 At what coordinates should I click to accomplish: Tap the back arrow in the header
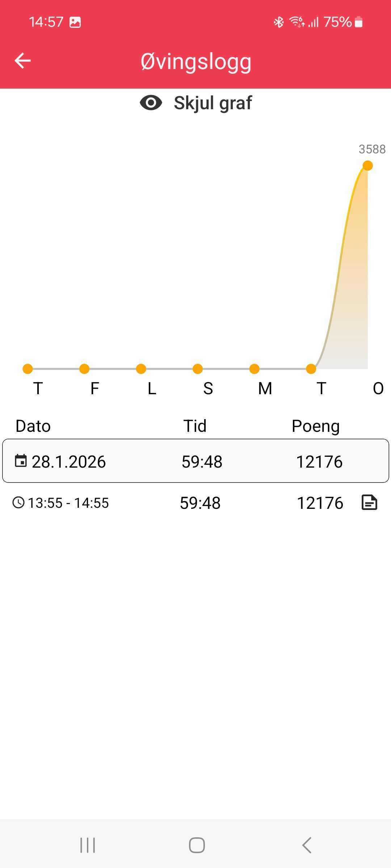pyautogui.click(x=22, y=60)
